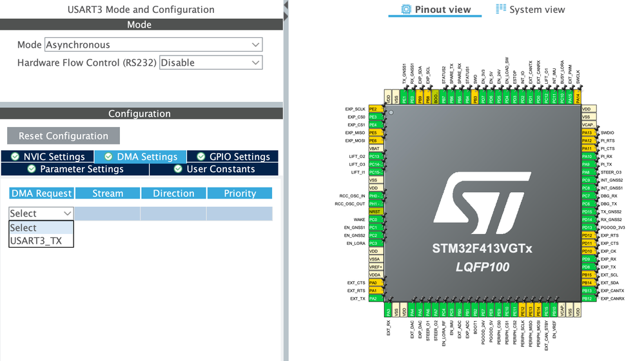The width and height of the screenshot is (644, 361).
Task: Open the Mode dropdown showing Asynchronous
Action: tap(153, 44)
